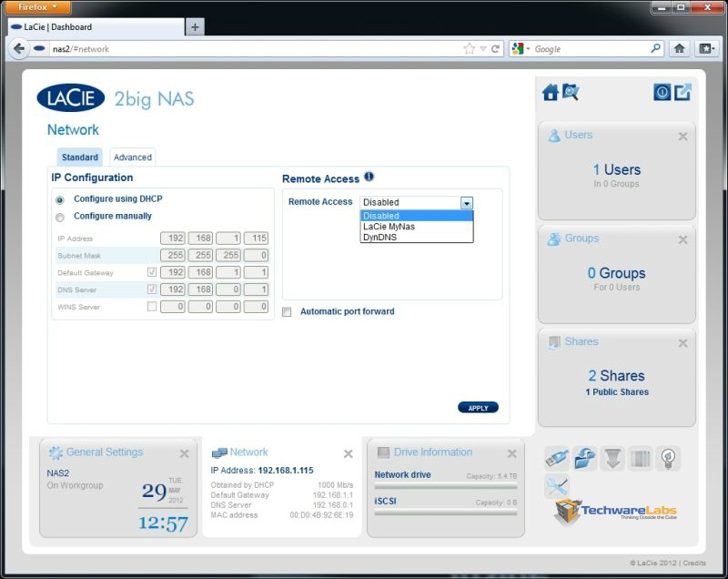Click the General Settings gear icon
The image size is (728, 579).
(56, 452)
